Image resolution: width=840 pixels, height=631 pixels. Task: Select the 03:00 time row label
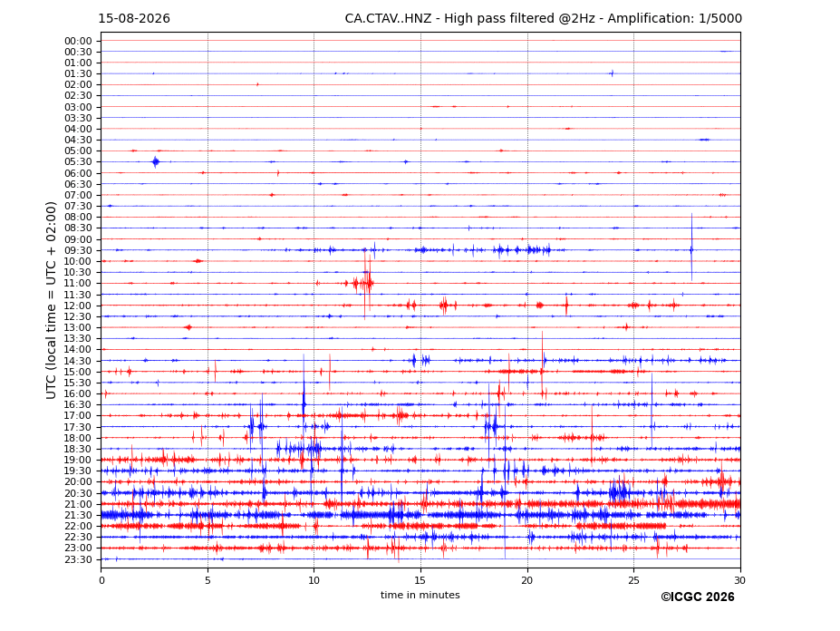coord(78,107)
